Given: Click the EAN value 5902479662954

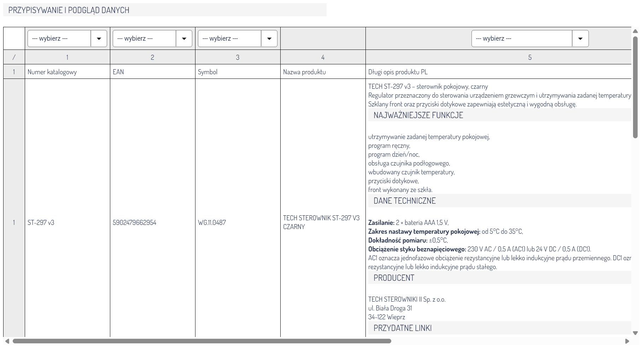Looking at the screenshot, I should (134, 222).
